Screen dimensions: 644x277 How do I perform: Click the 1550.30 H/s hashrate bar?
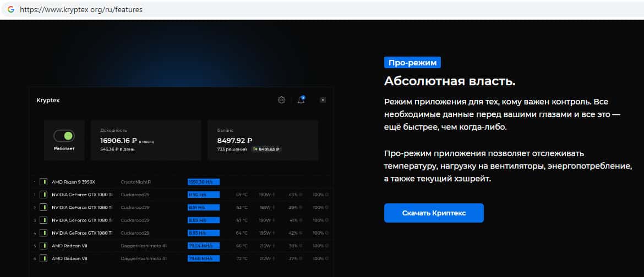(x=204, y=181)
